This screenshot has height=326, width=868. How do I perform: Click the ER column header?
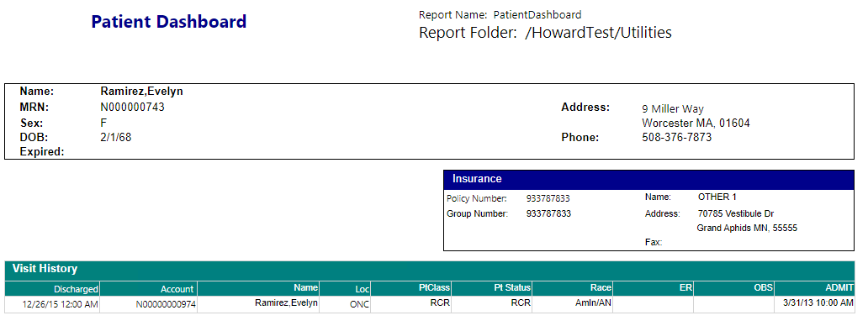(654, 288)
